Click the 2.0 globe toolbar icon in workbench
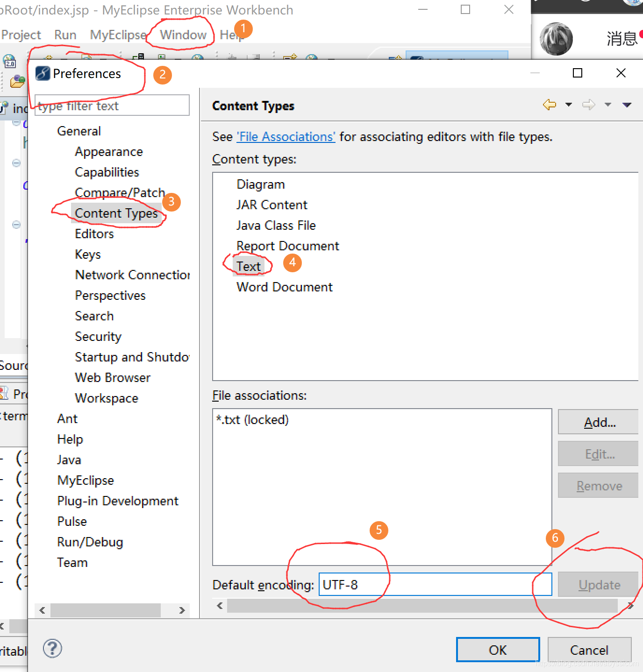 pos(9,62)
